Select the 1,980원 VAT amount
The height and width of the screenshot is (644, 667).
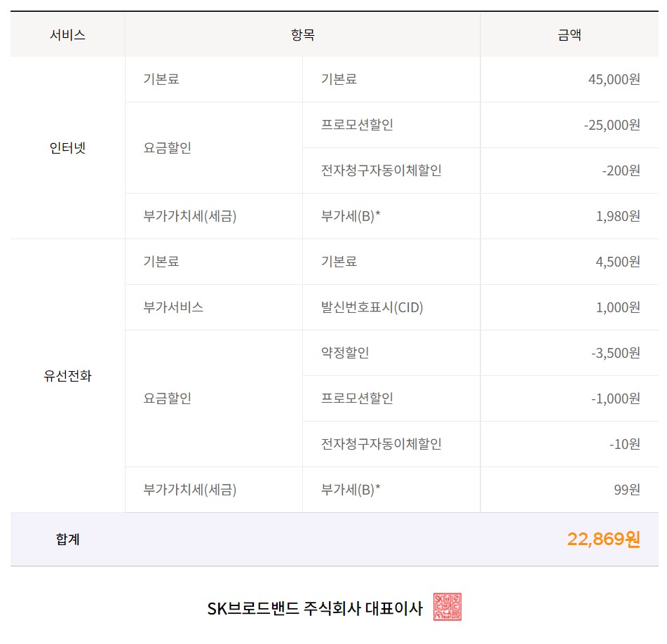pos(617,216)
